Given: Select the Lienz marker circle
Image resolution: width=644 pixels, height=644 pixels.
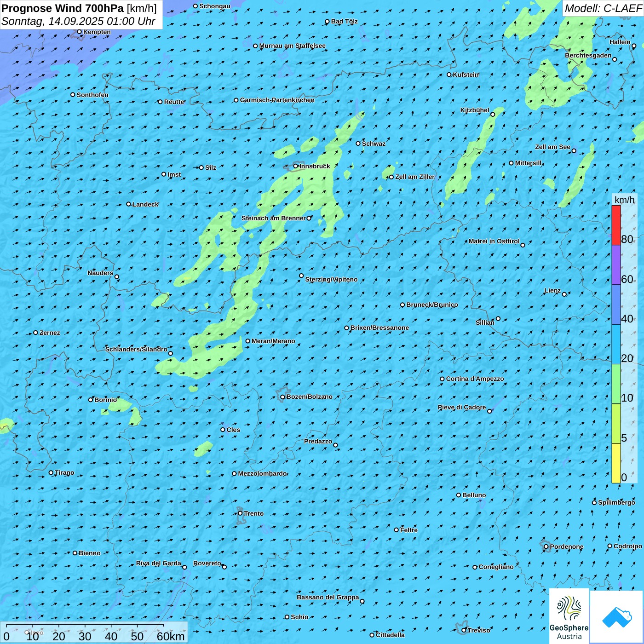Looking at the screenshot, I should 564,294.
